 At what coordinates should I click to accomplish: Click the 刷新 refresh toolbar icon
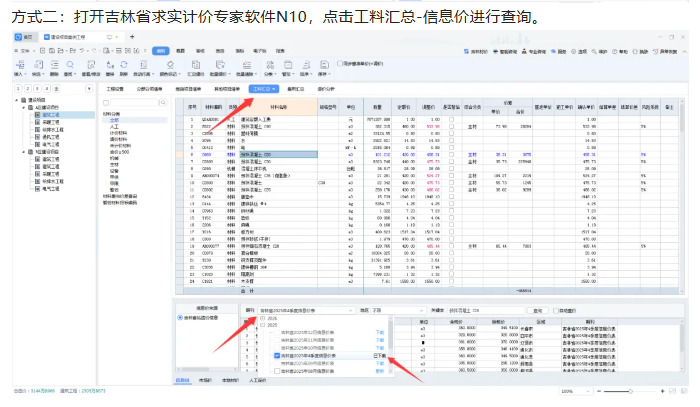(x=124, y=65)
